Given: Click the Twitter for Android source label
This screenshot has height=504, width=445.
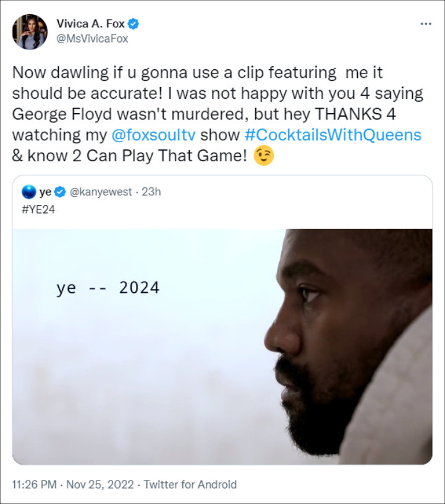Looking at the screenshot, I should tap(190, 484).
